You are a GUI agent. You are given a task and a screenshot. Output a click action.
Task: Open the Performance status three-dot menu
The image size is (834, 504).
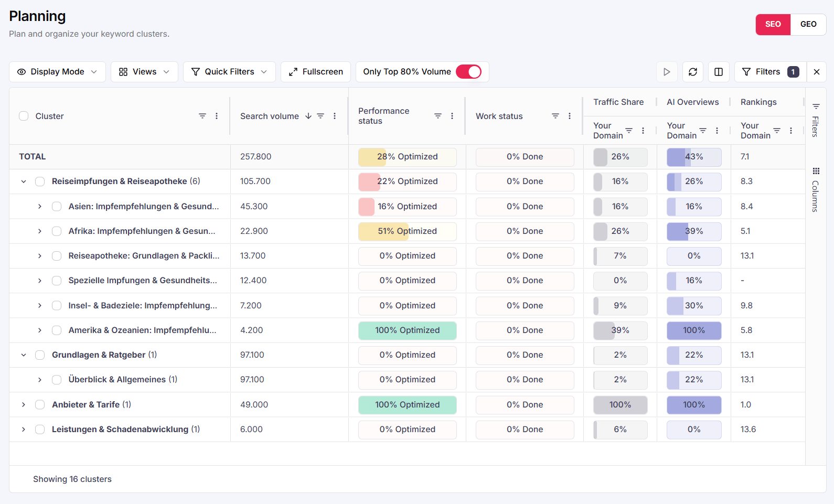coord(452,116)
